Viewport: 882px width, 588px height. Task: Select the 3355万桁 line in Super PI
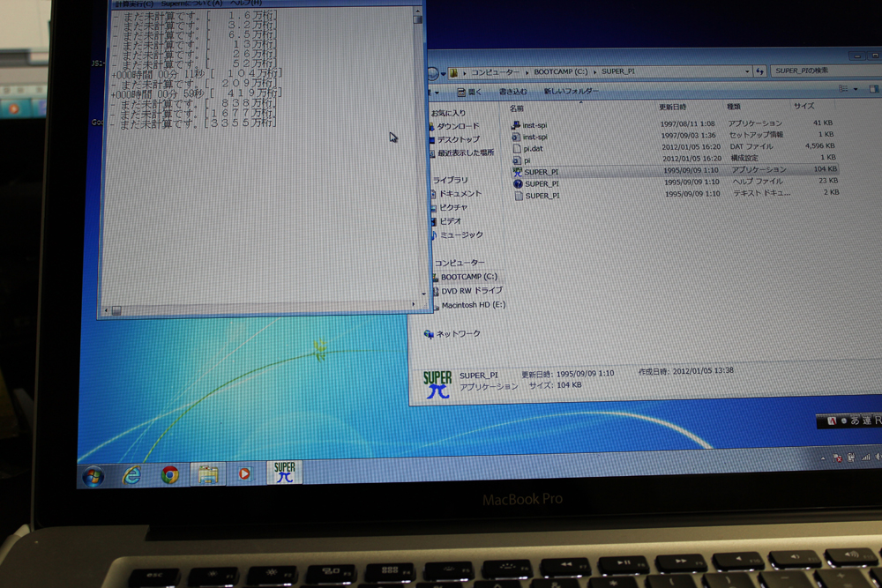(193, 123)
